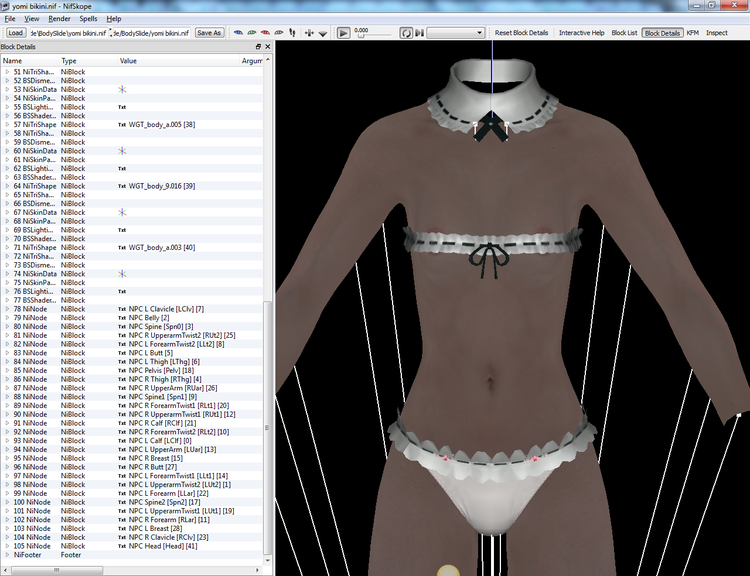Expand the NiFooter row
Image resolution: width=750 pixels, height=576 pixels.
click(x=7, y=555)
